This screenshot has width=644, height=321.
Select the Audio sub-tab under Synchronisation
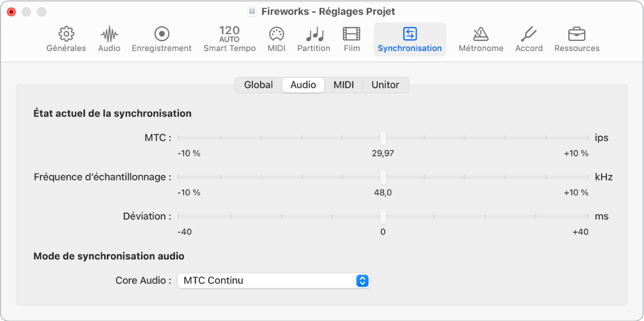(303, 85)
